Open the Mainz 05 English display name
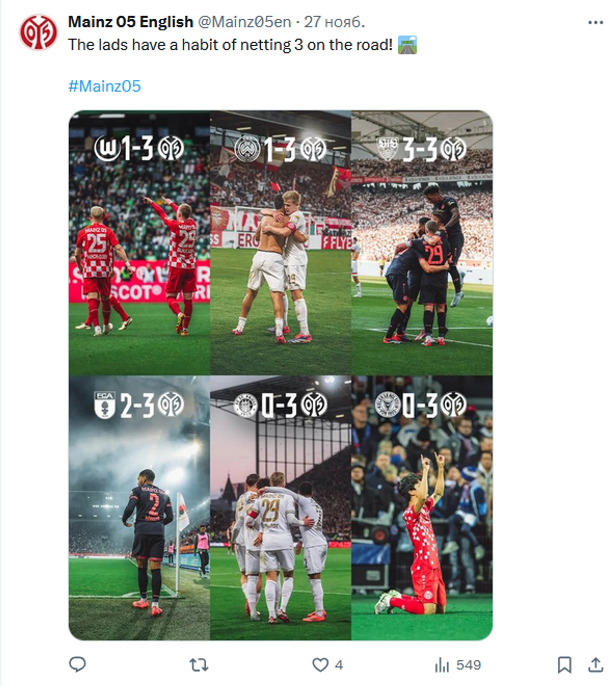The width and height of the screenshot is (616, 686). click(130, 22)
